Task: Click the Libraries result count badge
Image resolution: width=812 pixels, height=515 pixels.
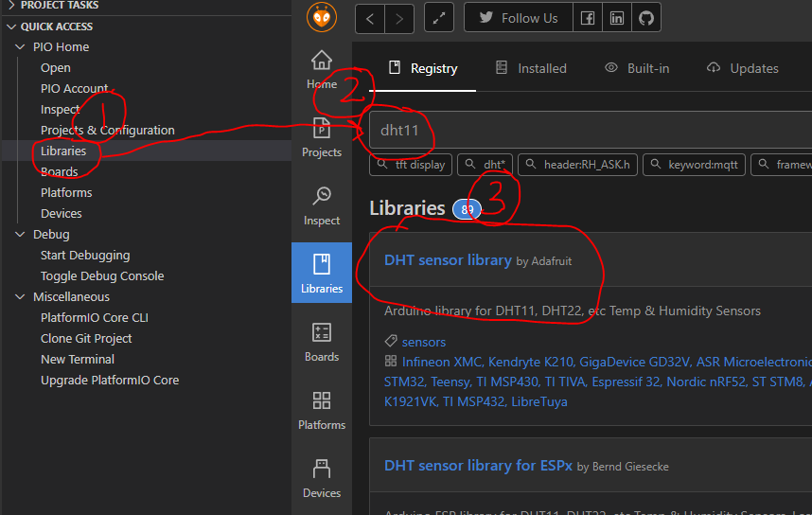Action: coord(467,209)
